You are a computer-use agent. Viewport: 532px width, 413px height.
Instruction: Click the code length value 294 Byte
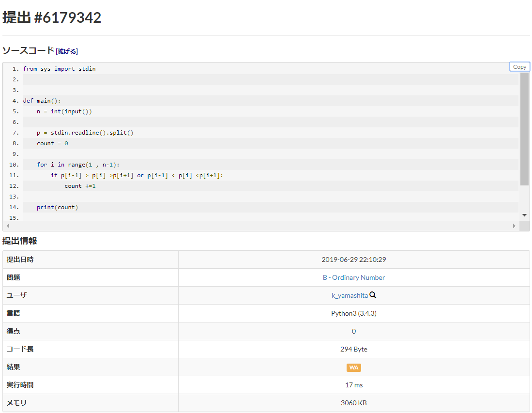(x=354, y=349)
